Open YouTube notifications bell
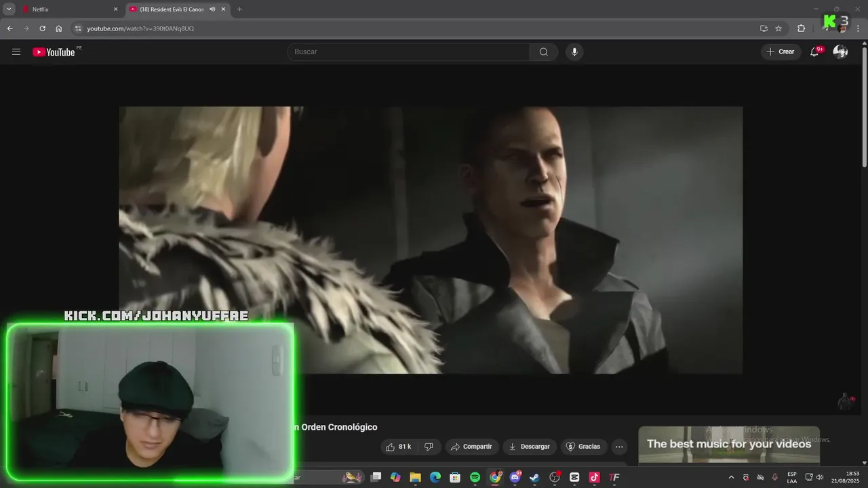 coord(815,52)
